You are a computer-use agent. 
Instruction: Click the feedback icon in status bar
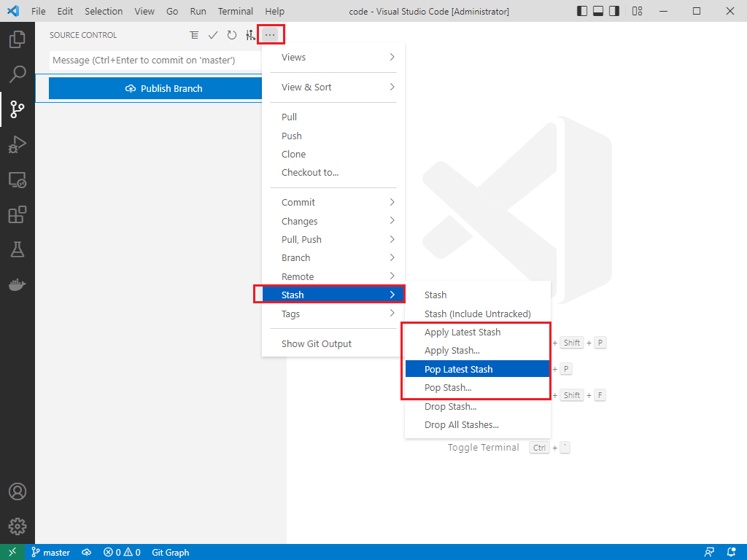click(709, 553)
